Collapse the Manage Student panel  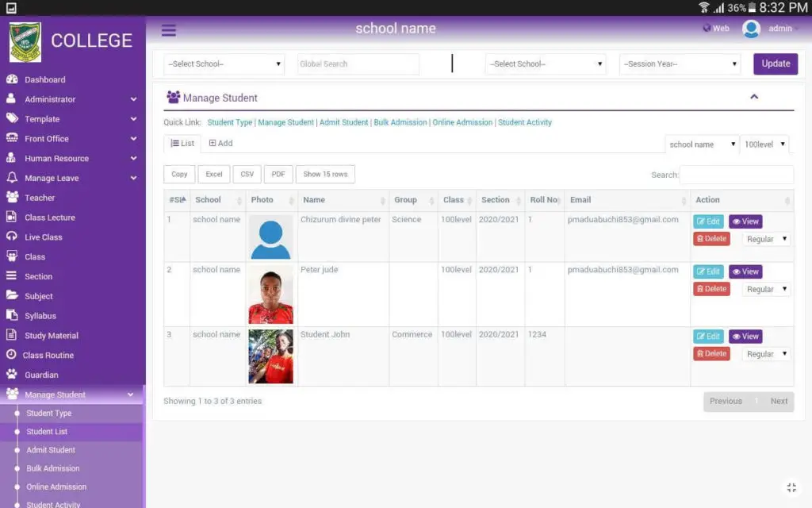[x=753, y=97]
